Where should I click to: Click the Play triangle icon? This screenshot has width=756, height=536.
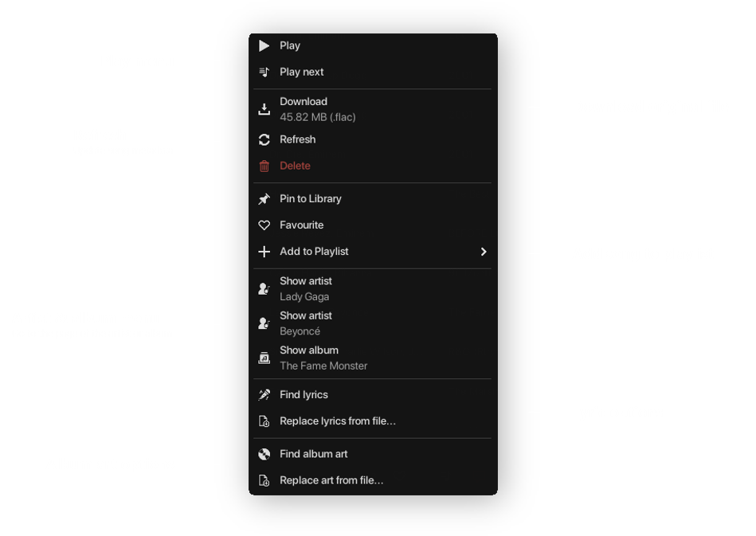(264, 46)
